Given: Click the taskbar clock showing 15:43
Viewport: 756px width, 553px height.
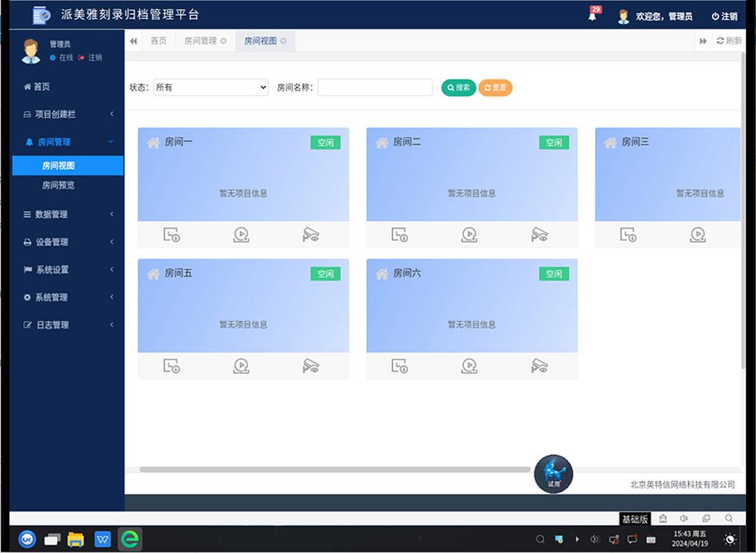Looking at the screenshot, I should [690, 538].
